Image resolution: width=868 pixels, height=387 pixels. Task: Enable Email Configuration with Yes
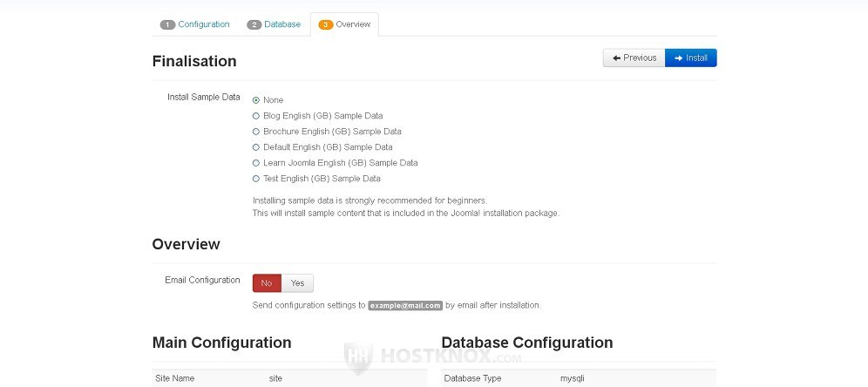(x=297, y=283)
